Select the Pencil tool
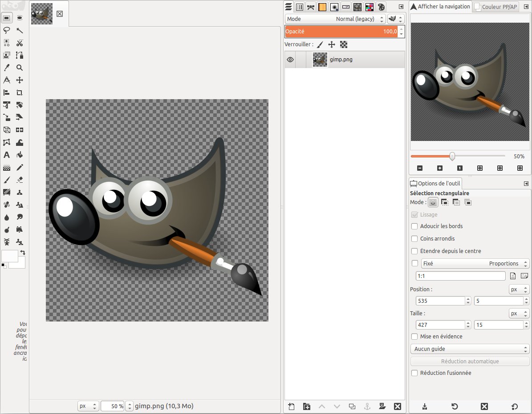532x414 pixels. 20,167
